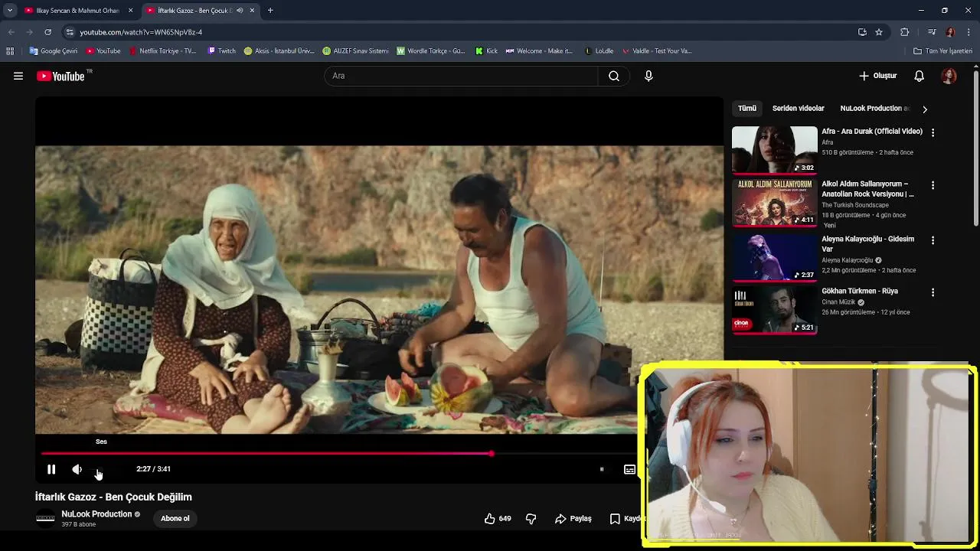Click the Ara search input field

pos(461,76)
